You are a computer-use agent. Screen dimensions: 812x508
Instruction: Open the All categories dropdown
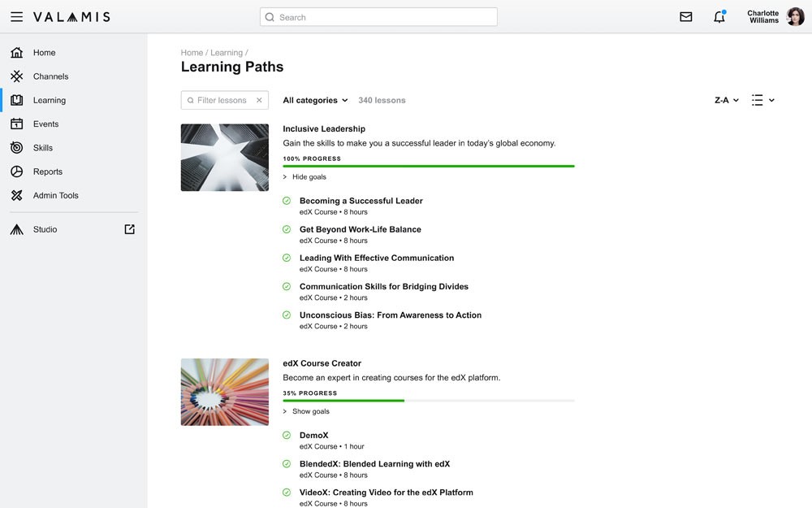315,100
